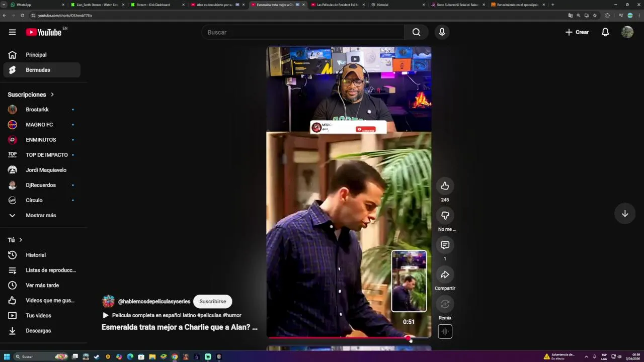Open a new browser tab with plus
Image resolution: width=644 pixels, height=362 pixels.
click(x=552, y=5)
